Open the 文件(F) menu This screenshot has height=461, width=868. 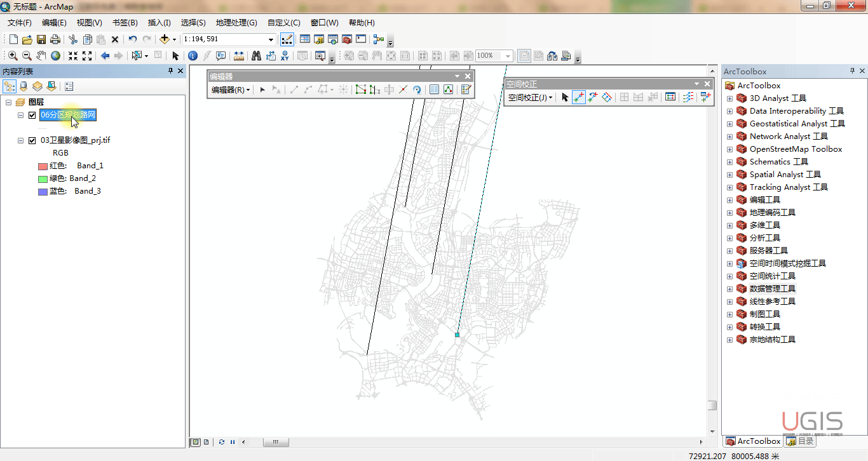click(x=20, y=22)
